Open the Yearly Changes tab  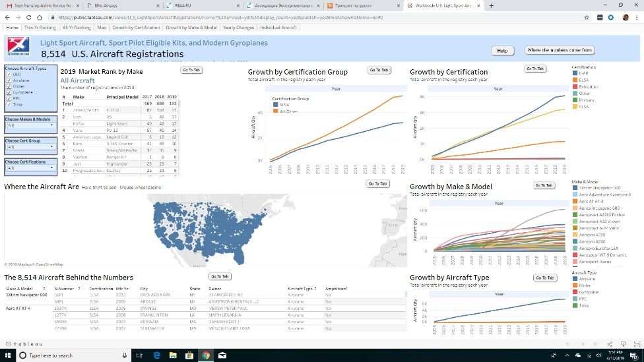click(239, 28)
